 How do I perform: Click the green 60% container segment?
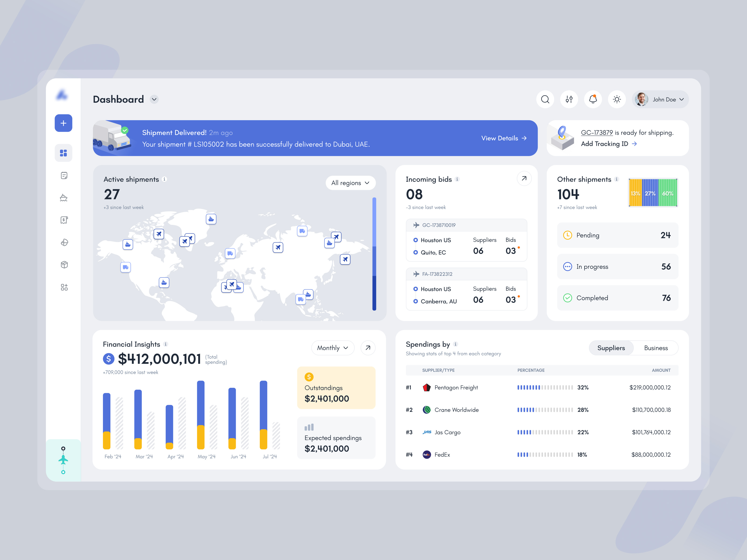tap(668, 193)
